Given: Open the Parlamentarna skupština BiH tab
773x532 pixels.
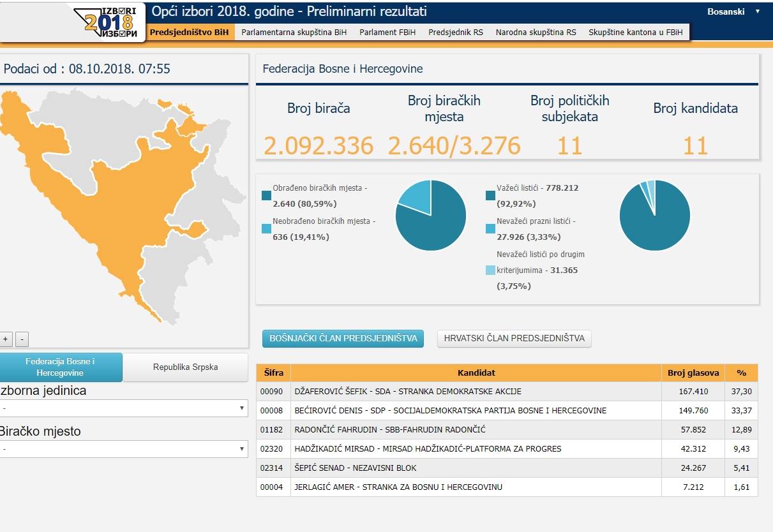Looking at the screenshot, I should tap(294, 32).
